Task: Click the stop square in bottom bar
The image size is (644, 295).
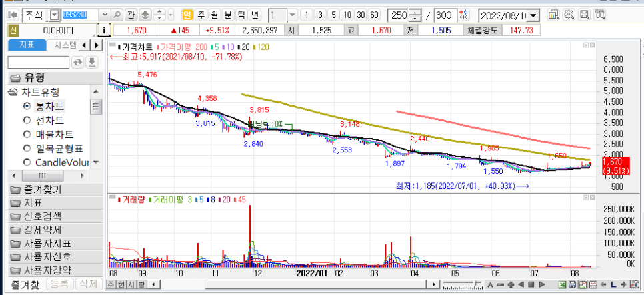Action: coord(531,284)
